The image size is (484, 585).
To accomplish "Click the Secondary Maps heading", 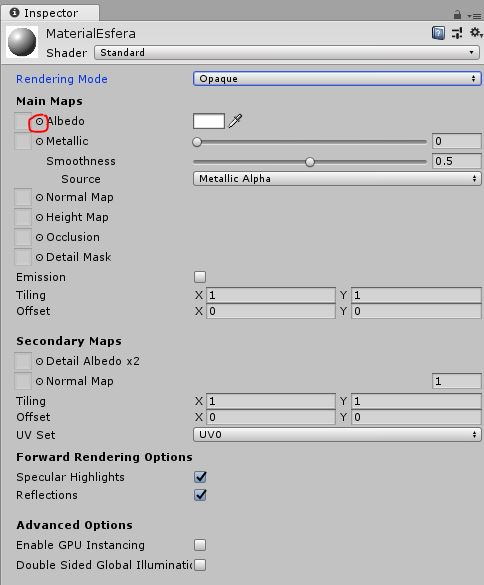I will [69, 341].
